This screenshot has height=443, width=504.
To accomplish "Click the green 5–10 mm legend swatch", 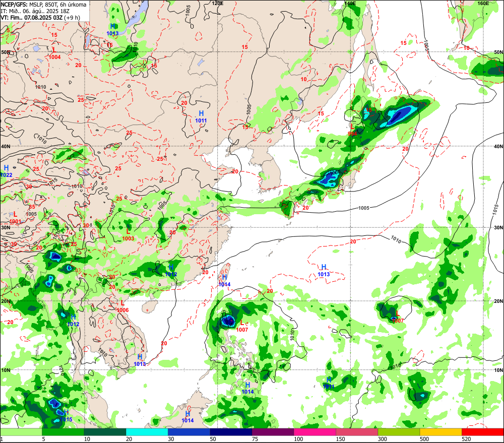I will 63,432.
